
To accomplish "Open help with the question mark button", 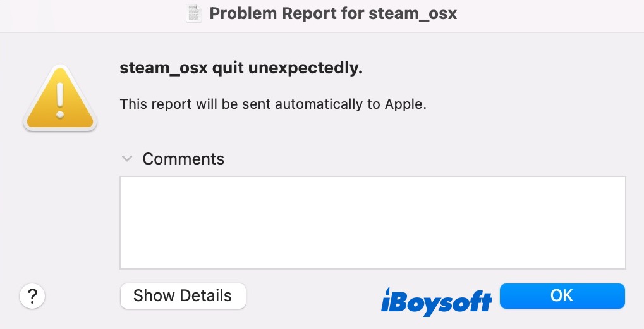I will (32, 295).
